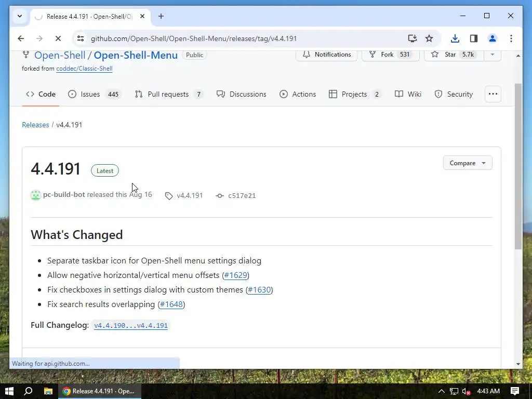This screenshot has height=399, width=532.
Task: Expand the Star lists dropdown arrow
Action: (493, 55)
